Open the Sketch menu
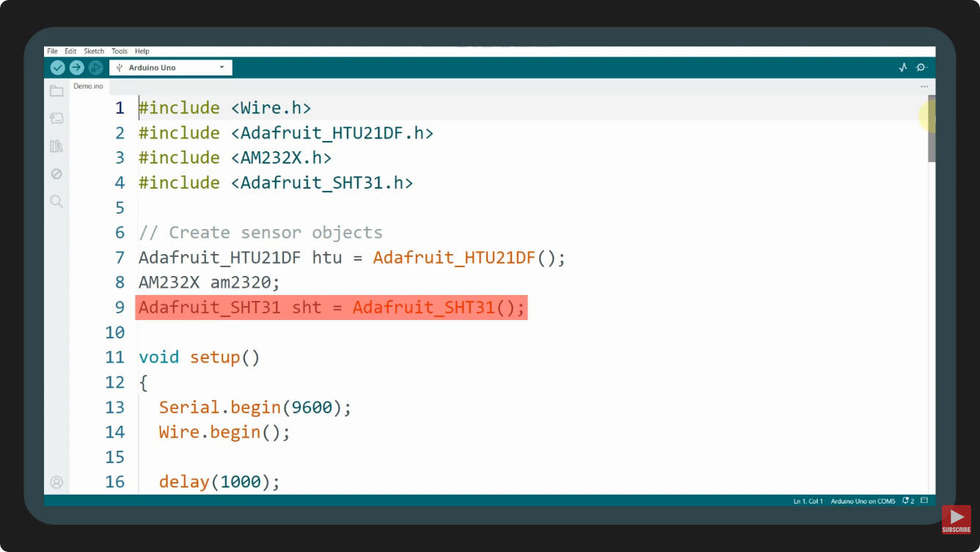The width and height of the screenshot is (980, 552). click(x=94, y=51)
